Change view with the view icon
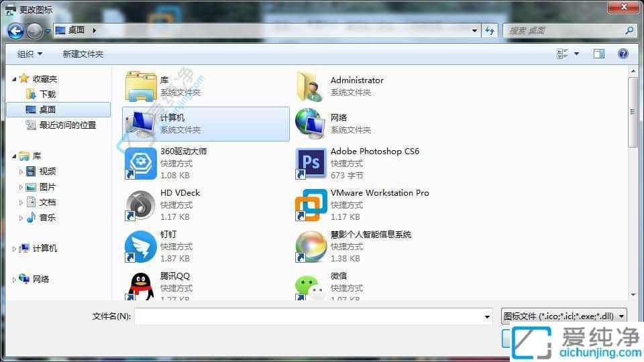This screenshot has height=362, width=644. (562, 54)
